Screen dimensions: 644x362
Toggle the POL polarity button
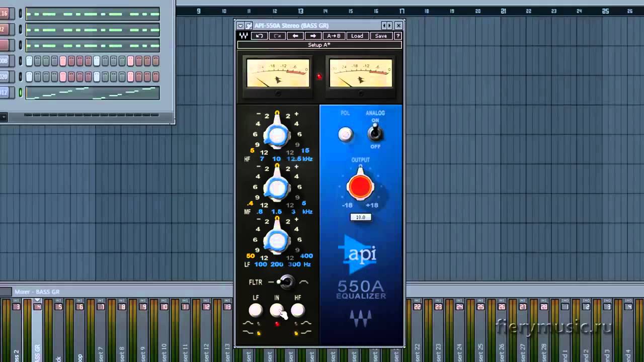click(x=345, y=134)
